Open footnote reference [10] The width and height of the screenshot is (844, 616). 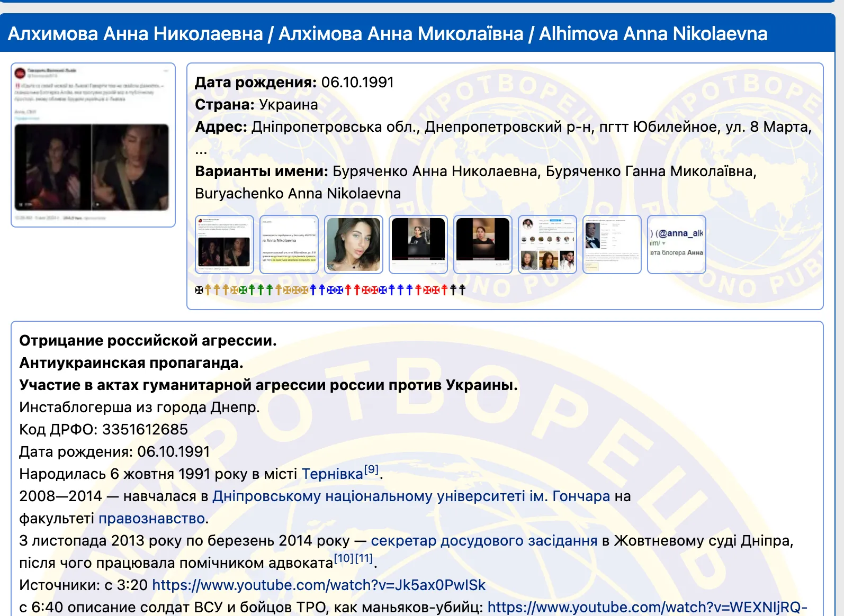pyautogui.click(x=344, y=558)
